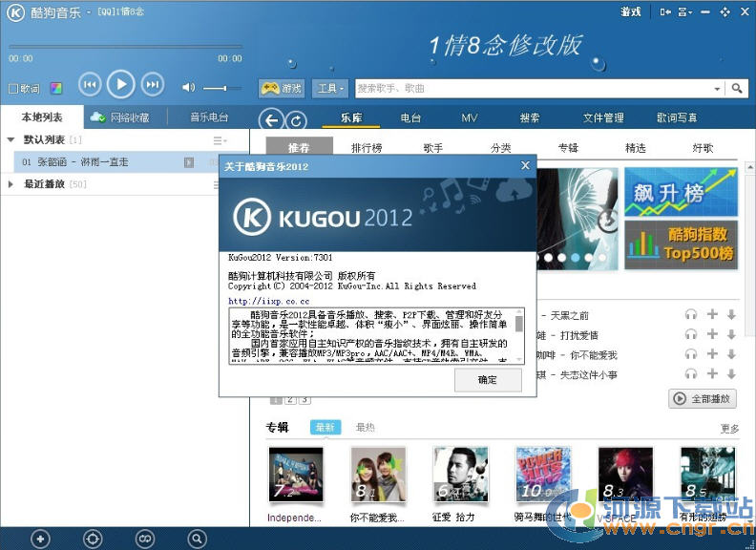Collapse the 默认列表 playlist group

11,140
